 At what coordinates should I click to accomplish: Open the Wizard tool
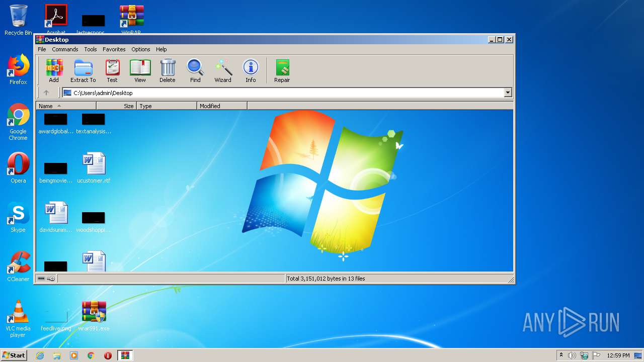pos(223,70)
